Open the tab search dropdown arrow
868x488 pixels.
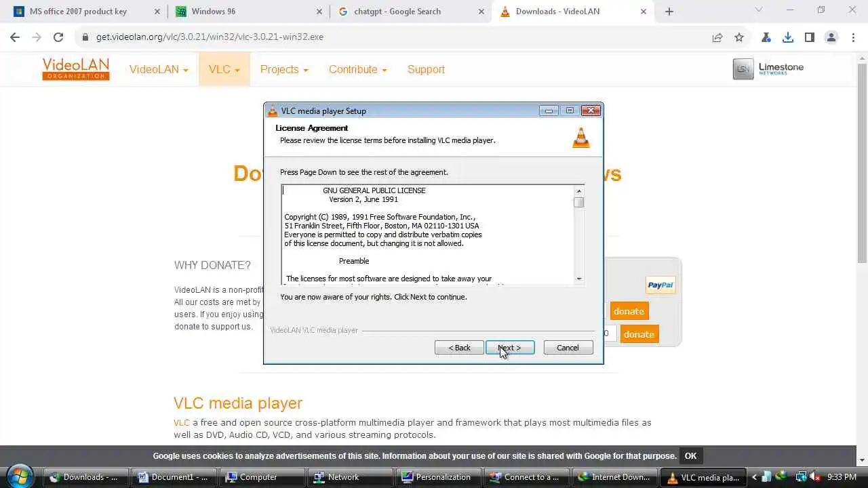pos(759,10)
